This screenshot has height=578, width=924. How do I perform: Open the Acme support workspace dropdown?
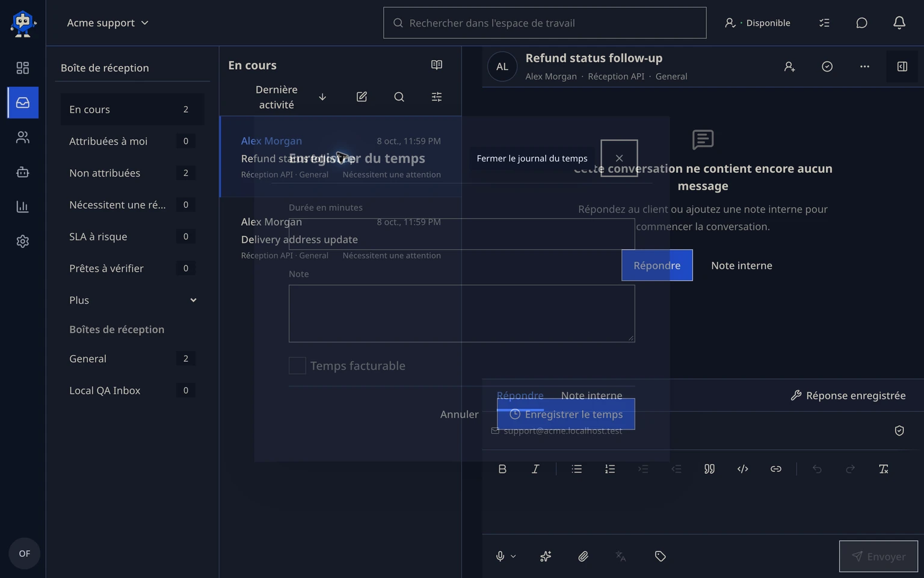(108, 23)
